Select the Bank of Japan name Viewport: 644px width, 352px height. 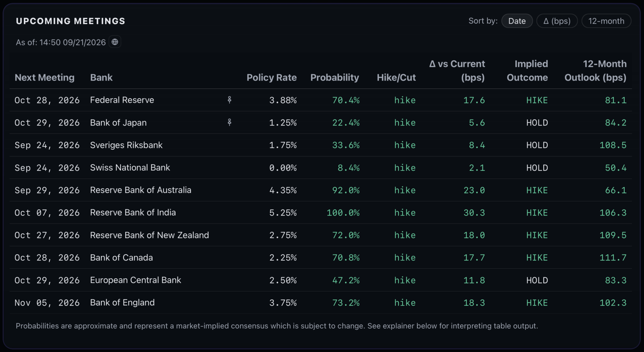118,122
